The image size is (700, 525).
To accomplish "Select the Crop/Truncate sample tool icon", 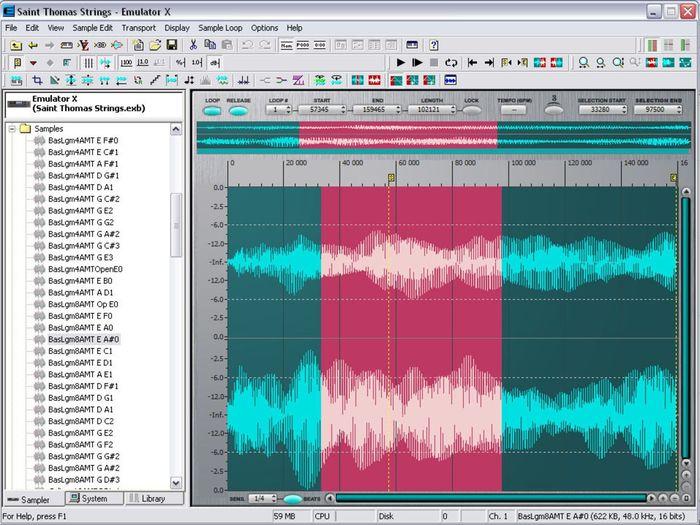I will tap(38, 80).
